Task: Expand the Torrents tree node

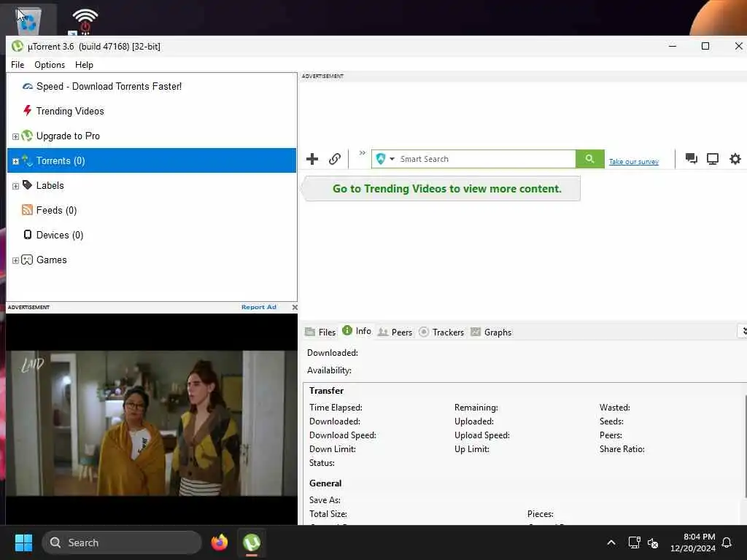Action: [15, 161]
